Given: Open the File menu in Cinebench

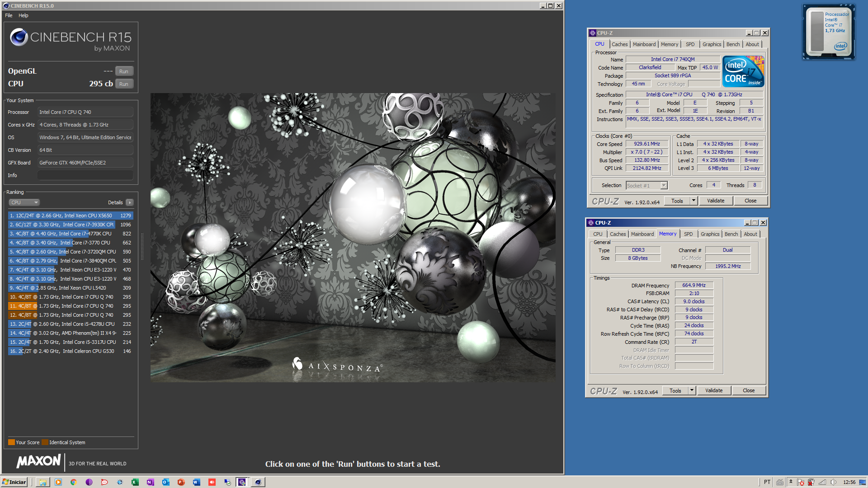Looking at the screenshot, I should point(9,15).
